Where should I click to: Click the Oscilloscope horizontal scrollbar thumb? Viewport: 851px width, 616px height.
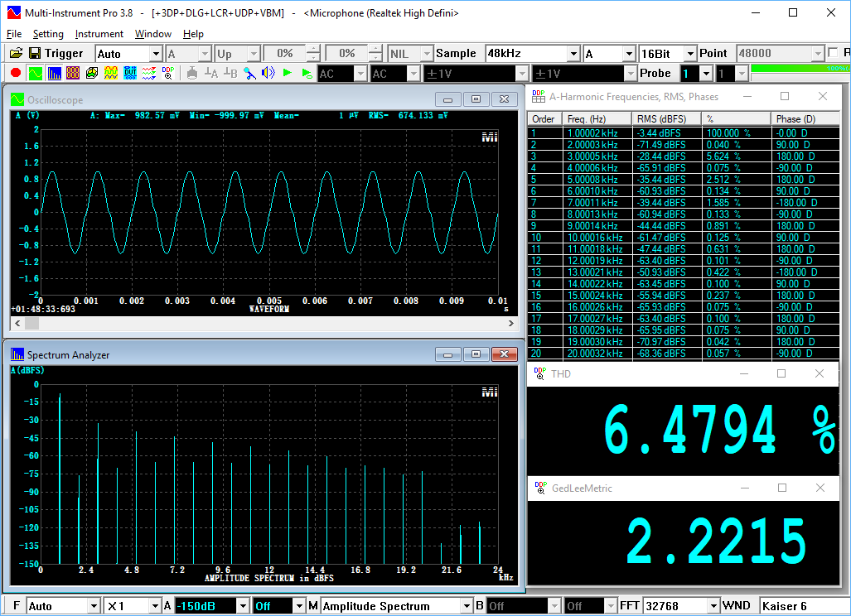click(x=32, y=323)
